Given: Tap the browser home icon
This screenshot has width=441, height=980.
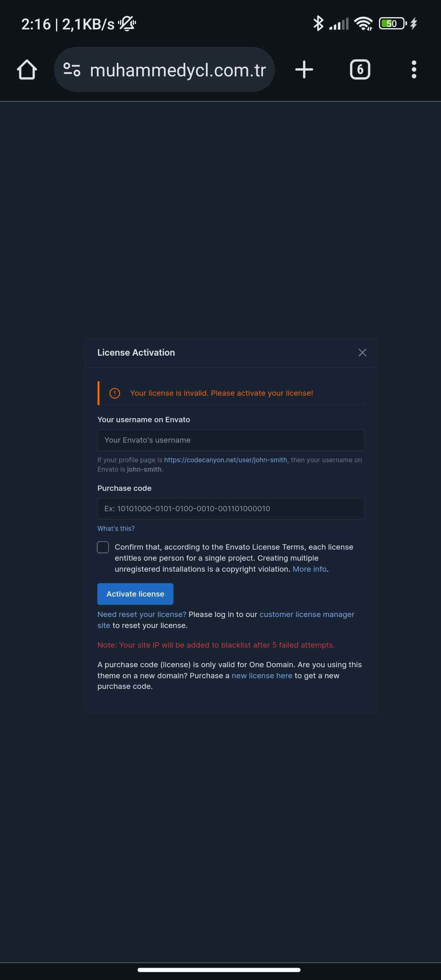Looking at the screenshot, I should (x=27, y=69).
